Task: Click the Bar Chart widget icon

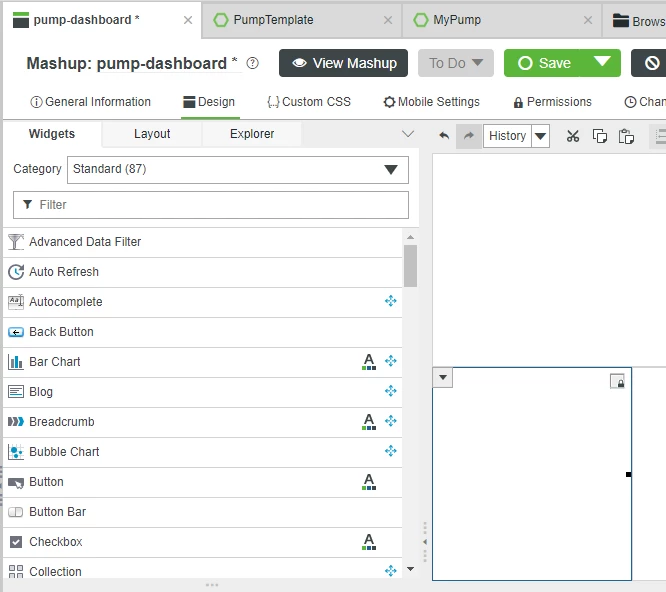Action: (x=16, y=362)
